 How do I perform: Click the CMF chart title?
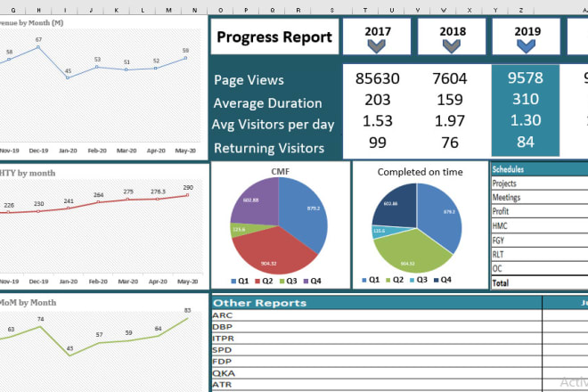pos(280,171)
